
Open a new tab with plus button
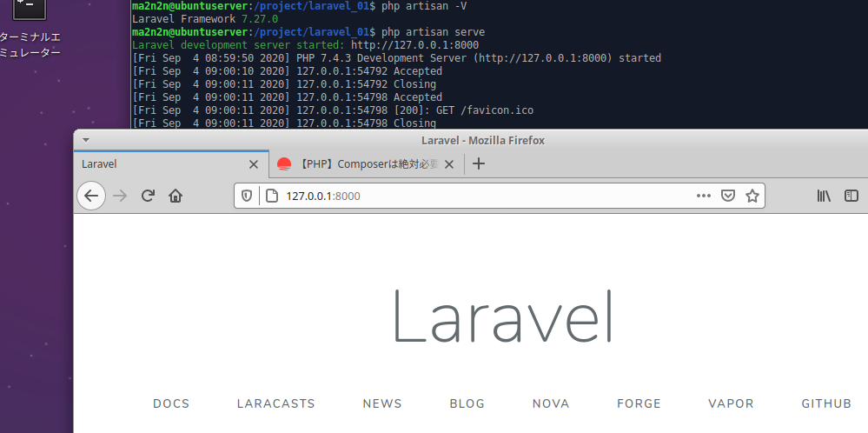pyautogui.click(x=479, y=164)
